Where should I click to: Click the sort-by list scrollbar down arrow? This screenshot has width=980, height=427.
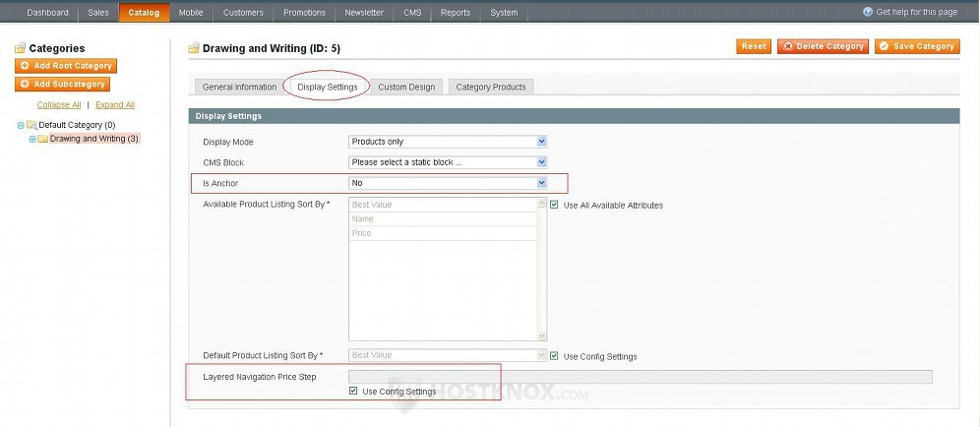click(x=541, y=335)
